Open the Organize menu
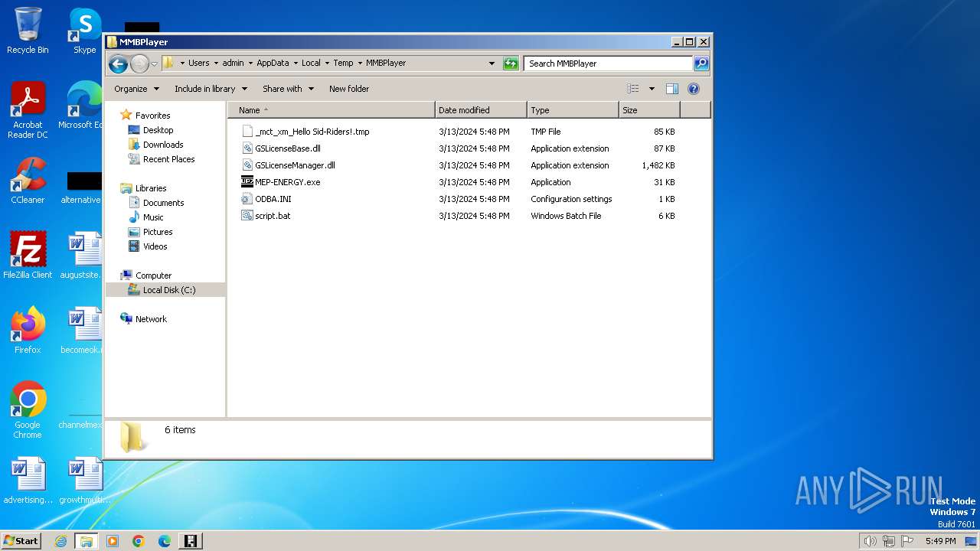This screenshot has height=551, width=980. 136,89
